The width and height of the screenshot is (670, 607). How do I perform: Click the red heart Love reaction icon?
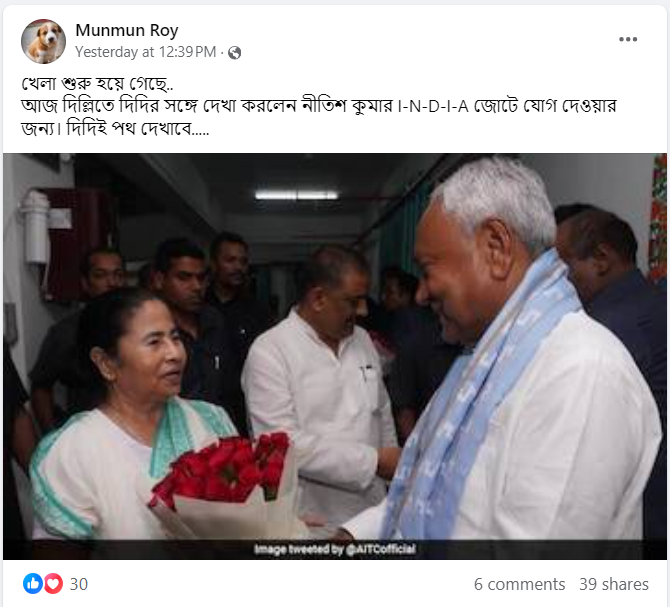coord(53,584)
